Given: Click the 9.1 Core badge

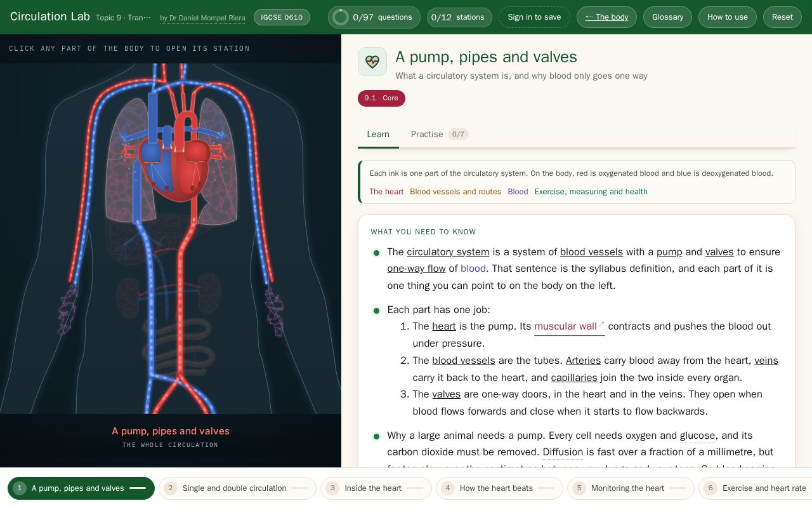Looking at the screenshot, I should [x=381, y=98].
